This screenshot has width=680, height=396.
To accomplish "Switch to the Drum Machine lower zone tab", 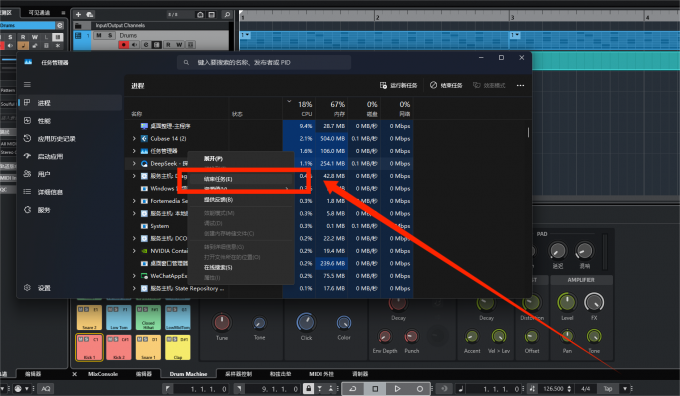I will pos(188,374).
